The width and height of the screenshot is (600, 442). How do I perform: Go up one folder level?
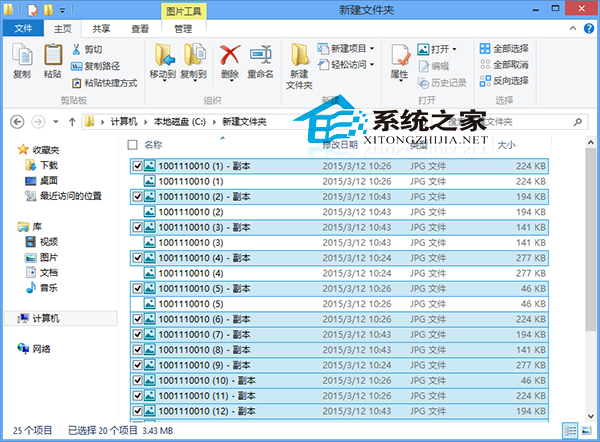(72, 122)
